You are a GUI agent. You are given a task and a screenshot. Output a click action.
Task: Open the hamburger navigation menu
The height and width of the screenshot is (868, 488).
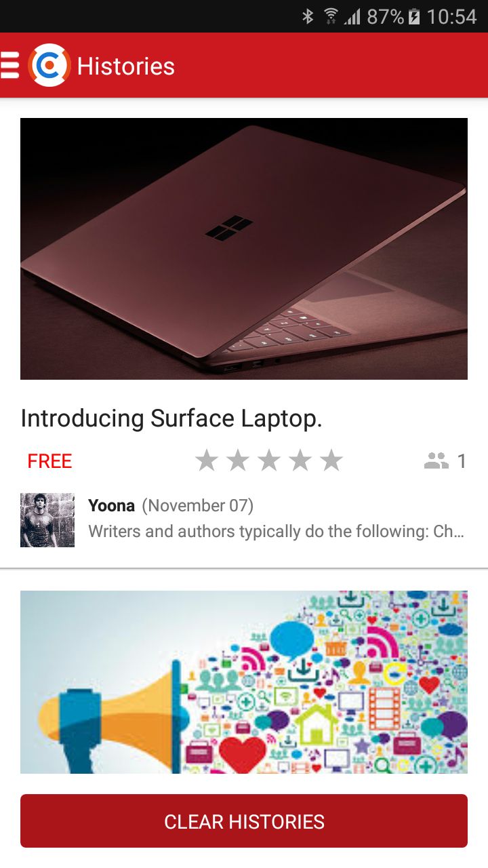point(9,65)
